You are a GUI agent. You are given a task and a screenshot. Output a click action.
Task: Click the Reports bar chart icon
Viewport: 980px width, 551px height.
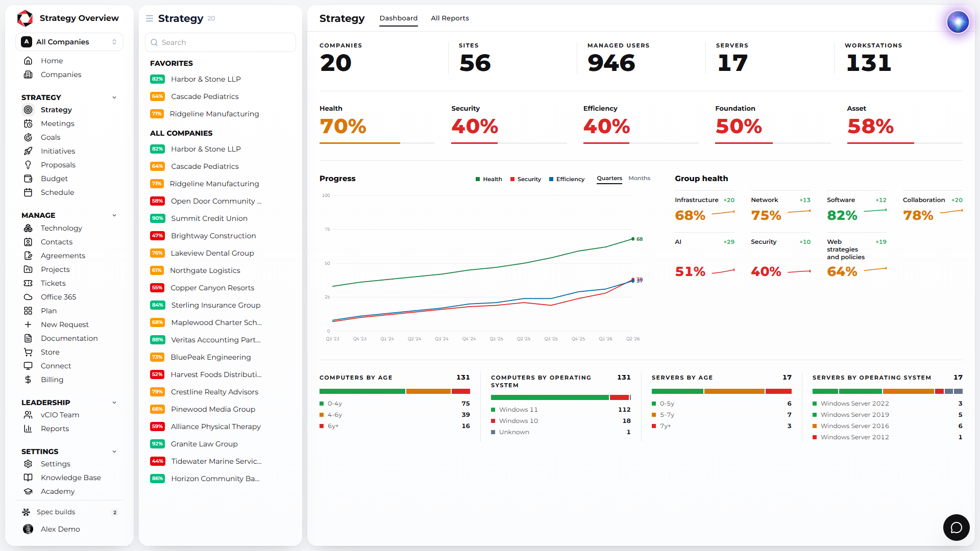coord(28,429)
